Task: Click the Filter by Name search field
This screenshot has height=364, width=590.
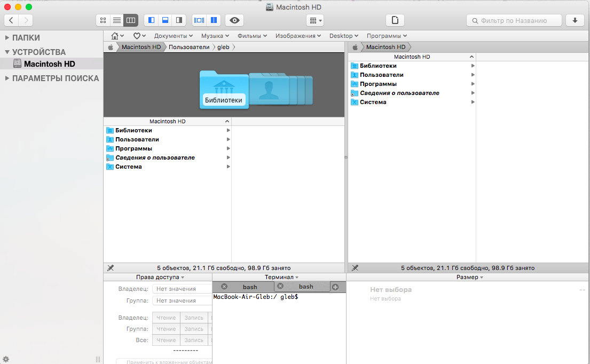Action: click(x=514, y=21)
